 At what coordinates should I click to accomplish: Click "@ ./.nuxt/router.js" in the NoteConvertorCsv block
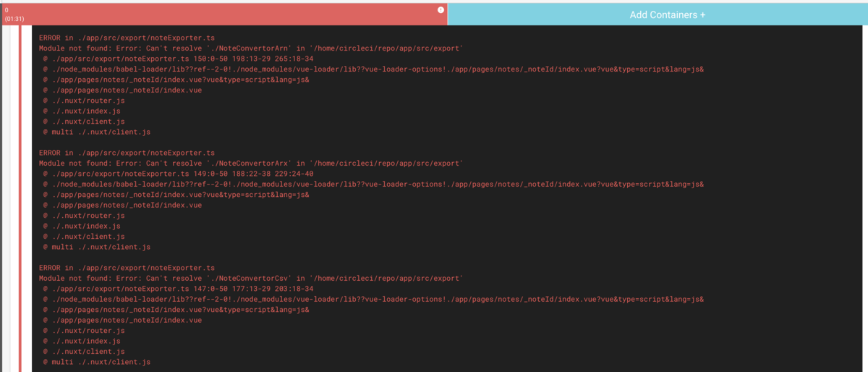84,331
